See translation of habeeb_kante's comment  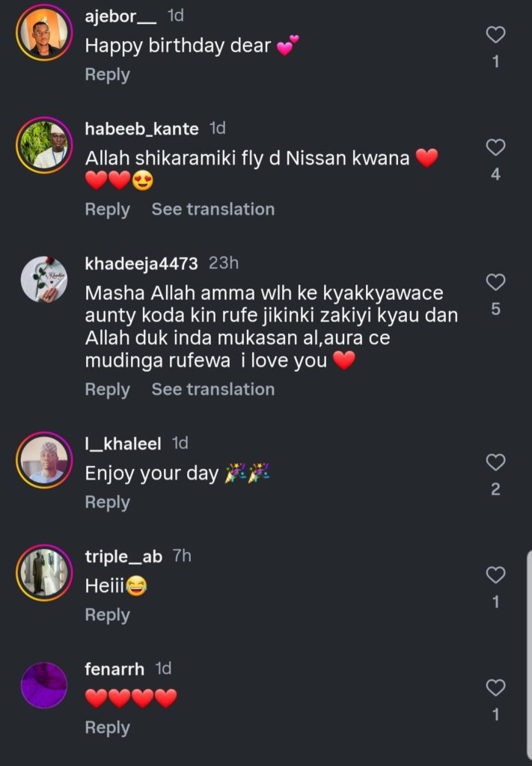[213, 209]
